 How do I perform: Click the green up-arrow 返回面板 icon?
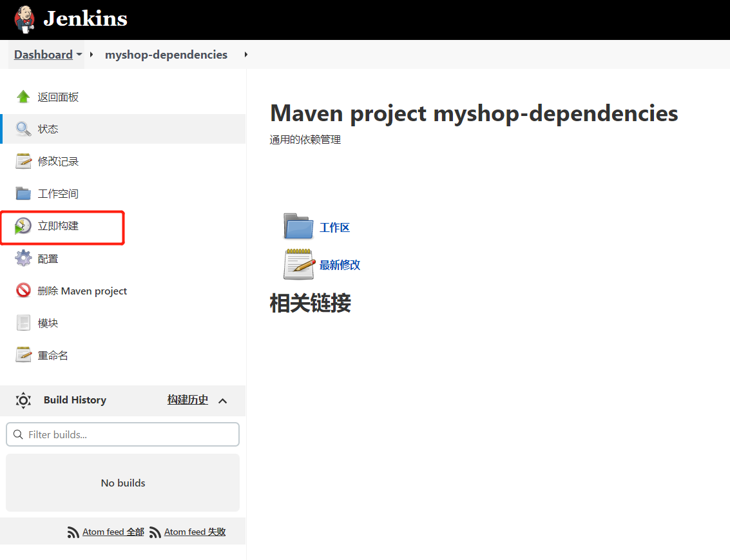[23, 97]
